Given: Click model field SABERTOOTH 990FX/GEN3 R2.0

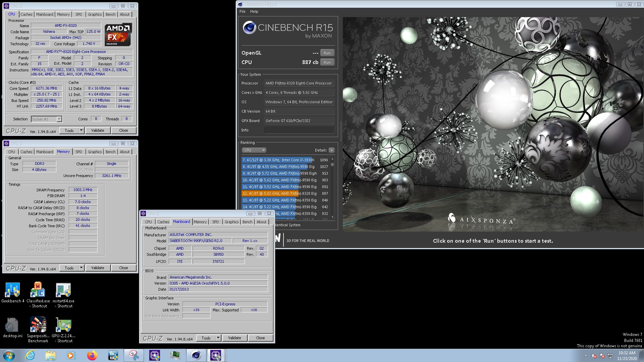Looking at the screenshot, I should [200, 241].
